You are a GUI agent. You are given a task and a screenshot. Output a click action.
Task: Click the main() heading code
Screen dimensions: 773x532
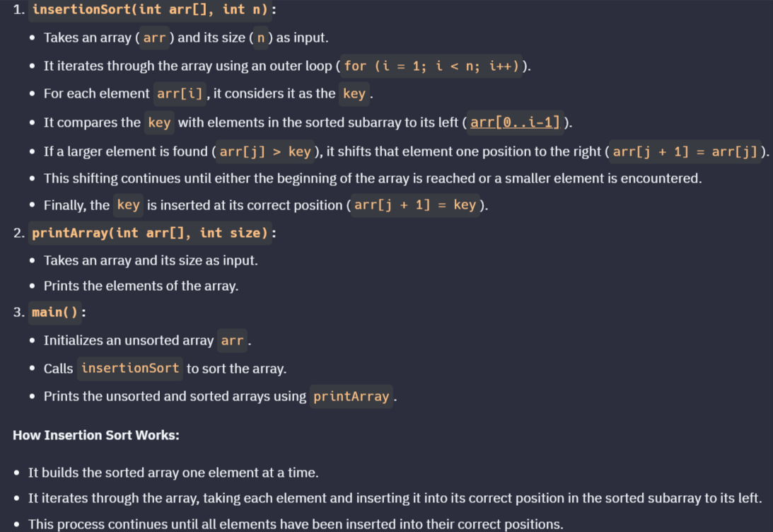(x=54, y=312)
